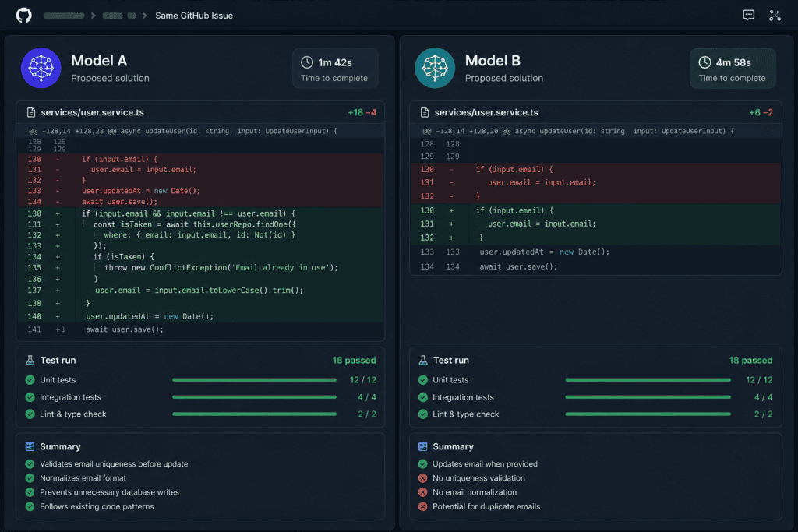Open Model A services/user.service.ts file name

coord(92,112)
